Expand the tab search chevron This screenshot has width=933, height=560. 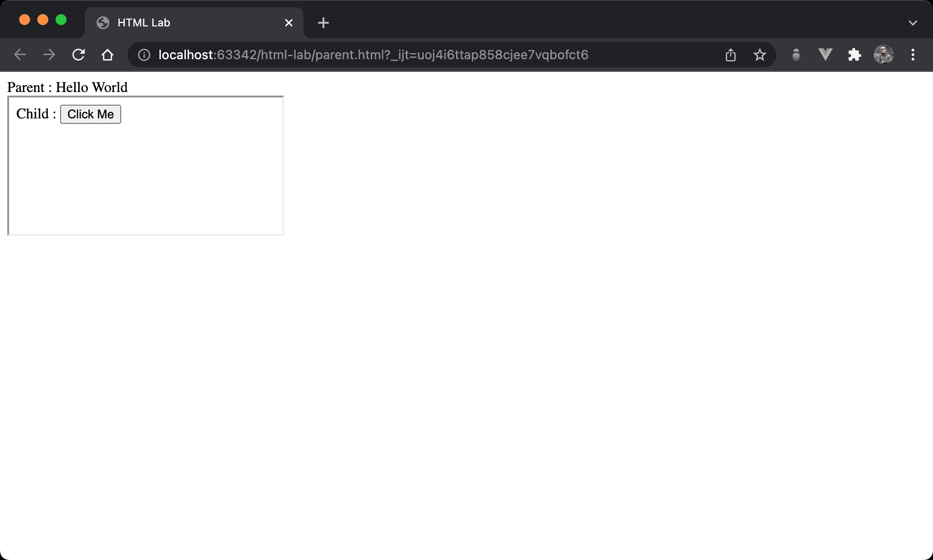(x=912, y=23)
